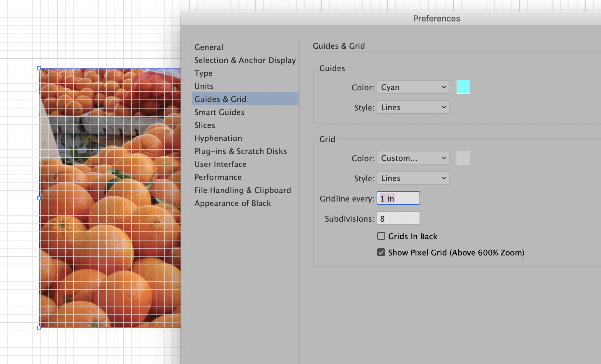
Task: Toggle the Grids In Back checkbox
Action: click(x=381, y=236)
